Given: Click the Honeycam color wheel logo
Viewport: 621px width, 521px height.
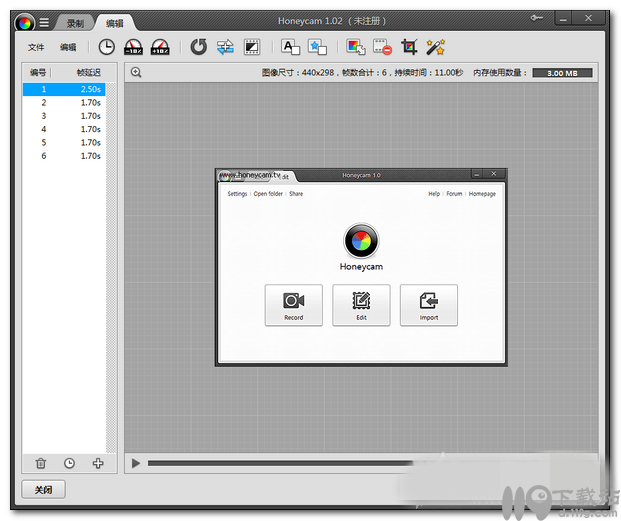Looking at the screenshot, I should pyautogui.click(x=25, y=23).
